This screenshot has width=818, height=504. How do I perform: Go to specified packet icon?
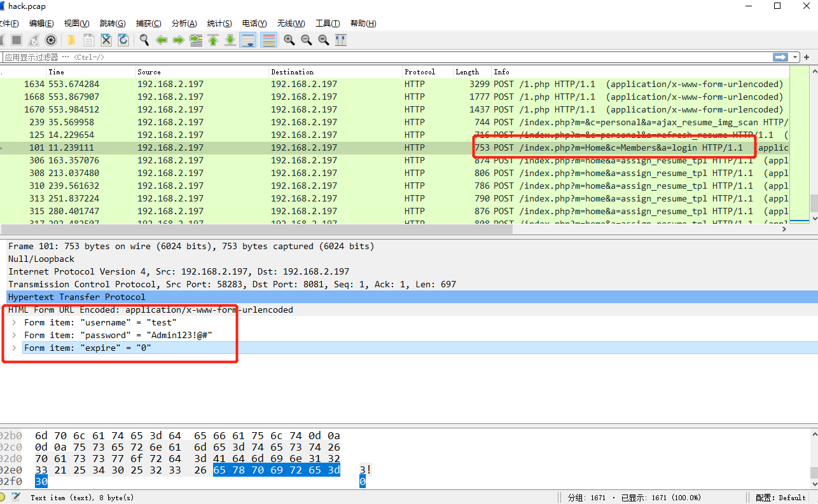[196, 40]
